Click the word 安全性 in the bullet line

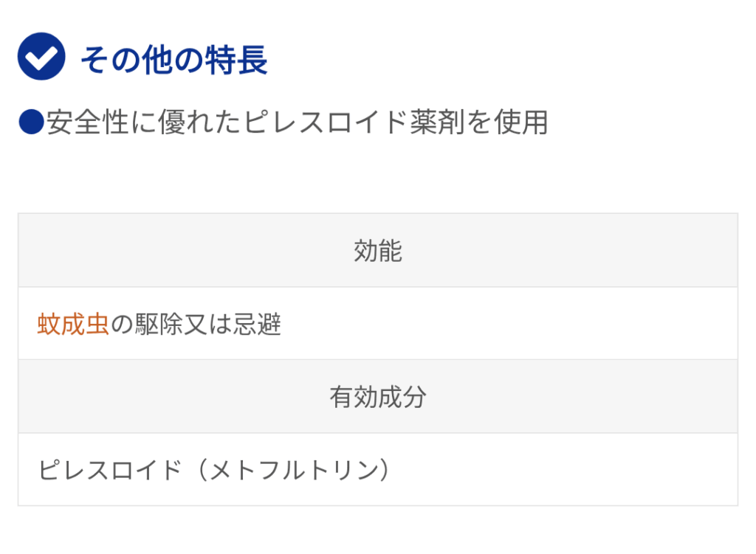pos(87,122)
